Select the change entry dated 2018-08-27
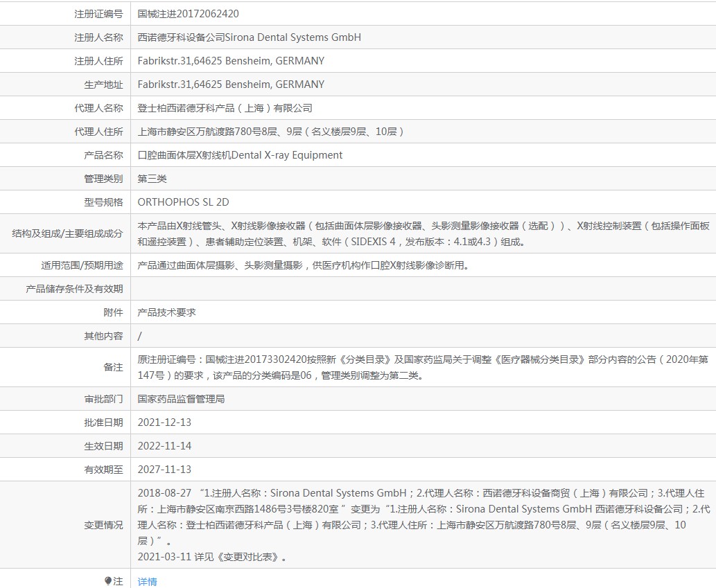The image size is (716, 588). click(x=424, y=517)
